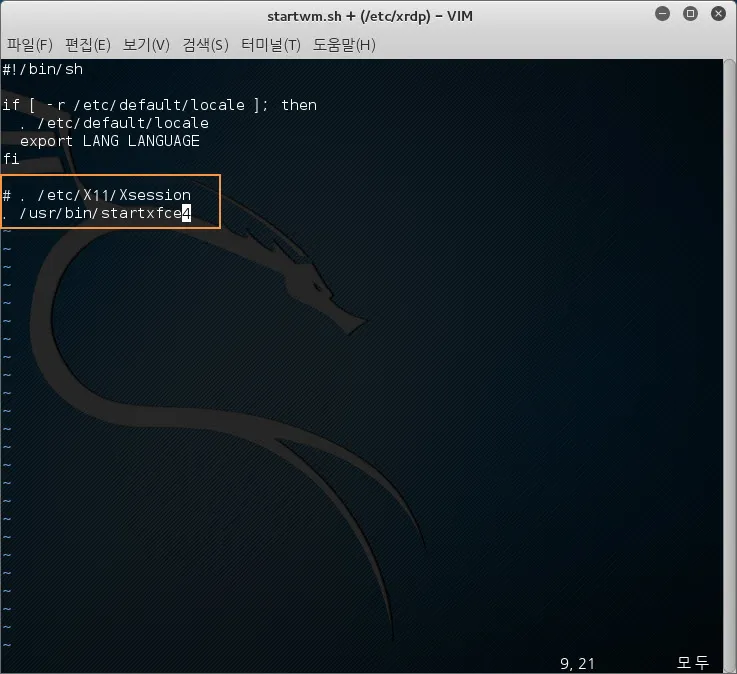Click the 'fi' line

(11, 159)
